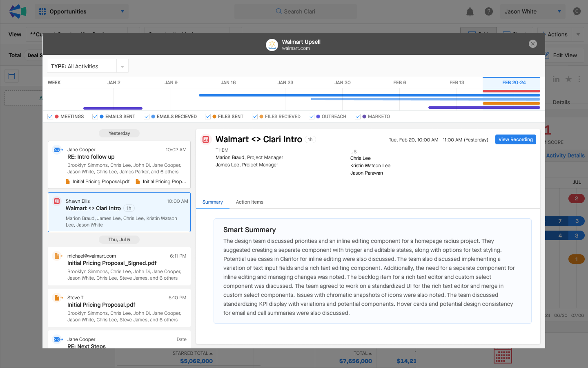Click the red calendar icon beside meeting title
The height and width of the screenshot is (368, 588).
(206, 139)
